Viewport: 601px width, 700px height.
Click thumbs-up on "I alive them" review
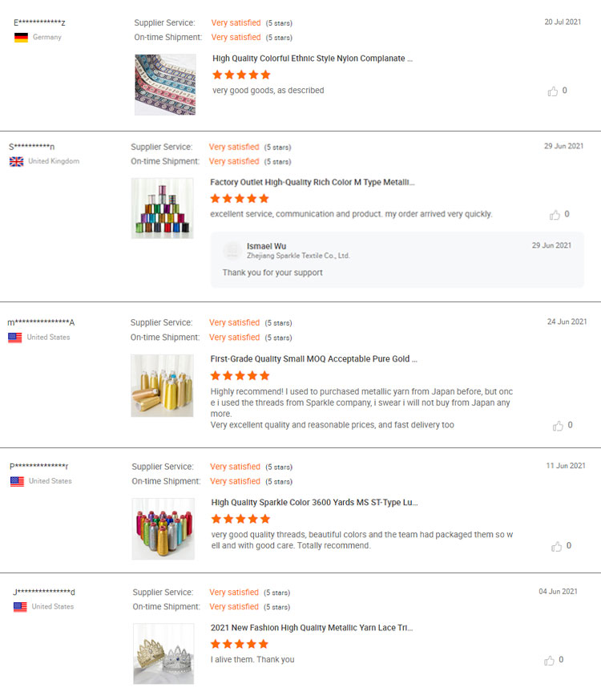[550, 661]
